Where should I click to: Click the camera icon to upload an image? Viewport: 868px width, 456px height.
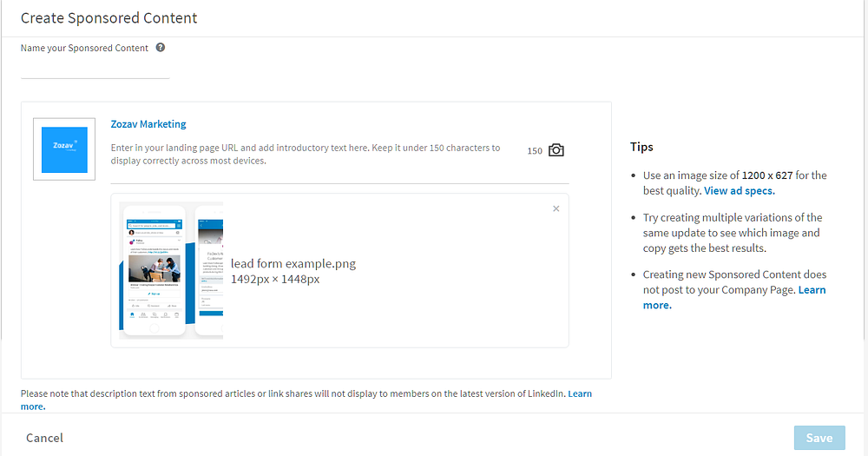pyautogui.click(x=556, y=150)
